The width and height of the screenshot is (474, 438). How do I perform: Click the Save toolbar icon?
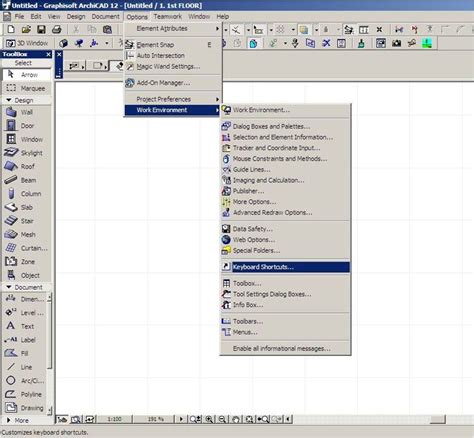click(41, 29)
